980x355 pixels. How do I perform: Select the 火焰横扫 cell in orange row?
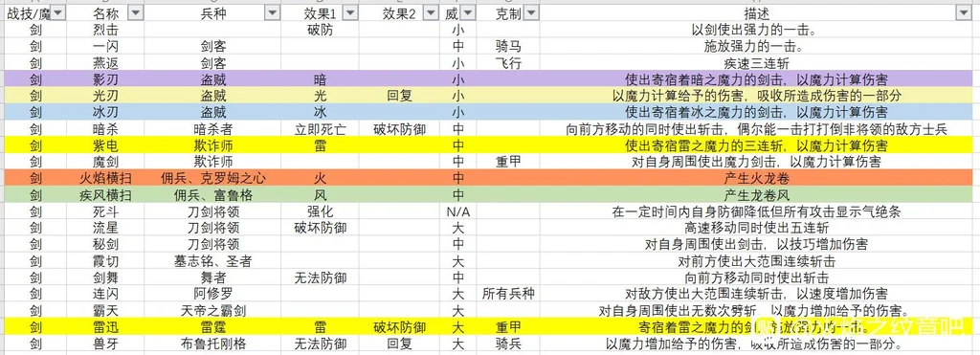pos(105,178)
